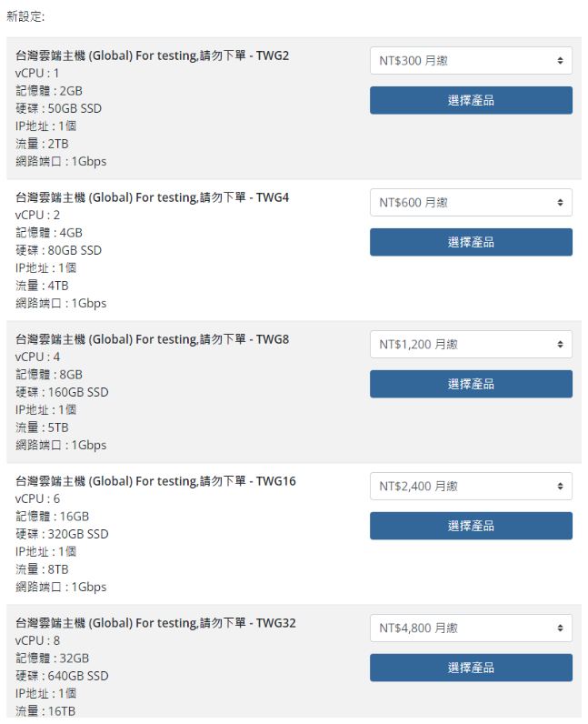Click the TWG16 product title
This screenshot has width=588, height=724.
[x=155, y=481]
